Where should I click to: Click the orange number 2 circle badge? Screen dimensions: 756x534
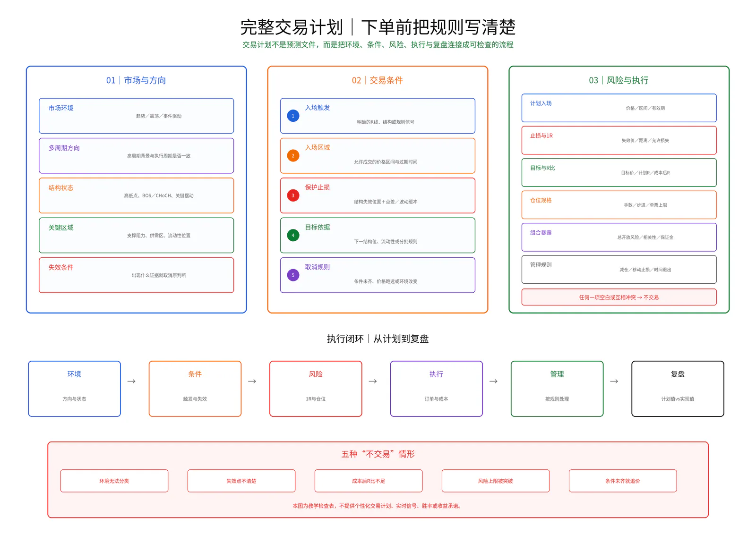(x=293, y=155)
